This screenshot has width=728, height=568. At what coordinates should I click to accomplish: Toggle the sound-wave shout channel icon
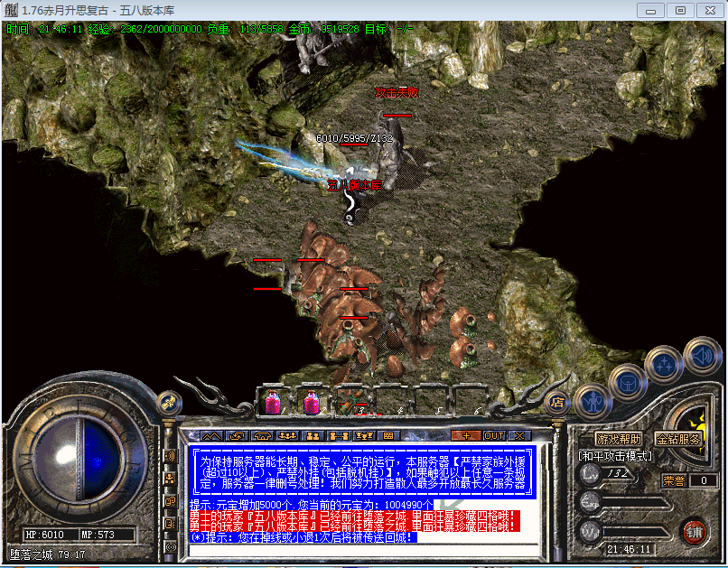coord(170,456)
